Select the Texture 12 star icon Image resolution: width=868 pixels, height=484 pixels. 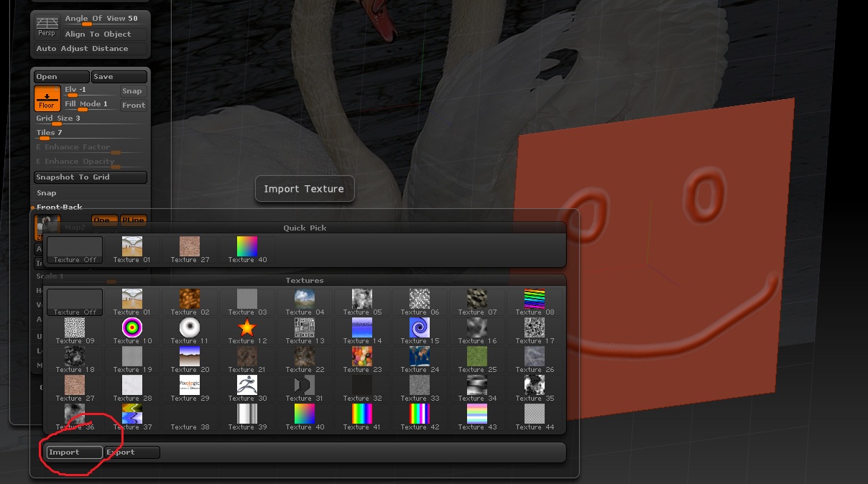tap(247, 331)
